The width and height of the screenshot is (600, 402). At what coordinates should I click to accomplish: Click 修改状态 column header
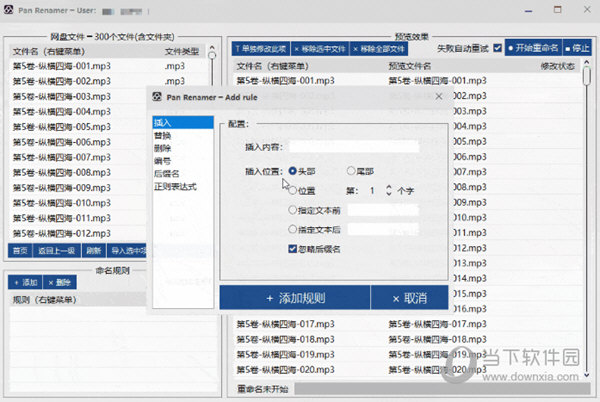(558, 66)
